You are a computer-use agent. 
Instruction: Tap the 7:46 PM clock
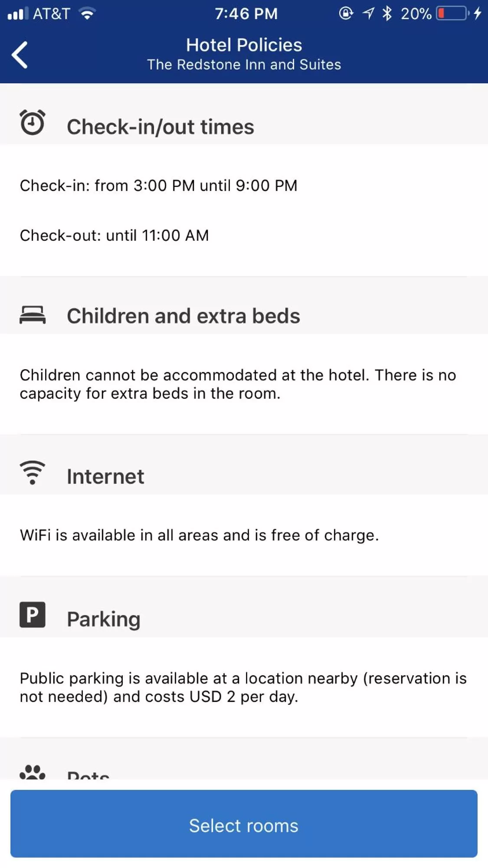click(x=246, y=13)
